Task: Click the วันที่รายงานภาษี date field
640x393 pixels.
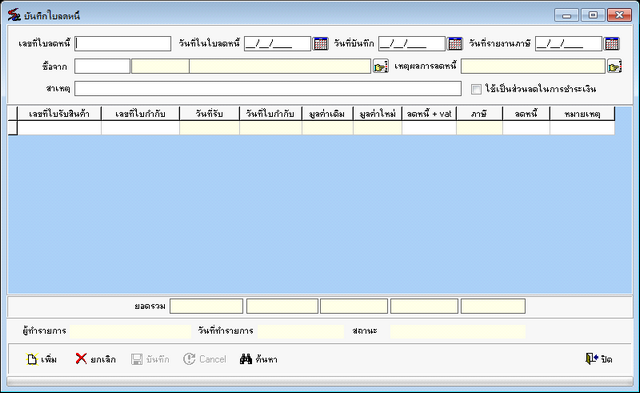Action: (x=569, y=44)
